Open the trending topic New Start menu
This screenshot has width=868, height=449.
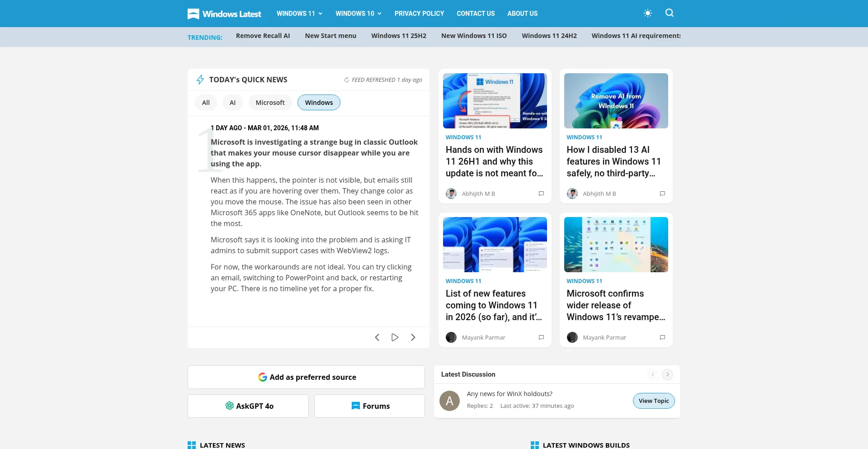(x=330, y=36)
